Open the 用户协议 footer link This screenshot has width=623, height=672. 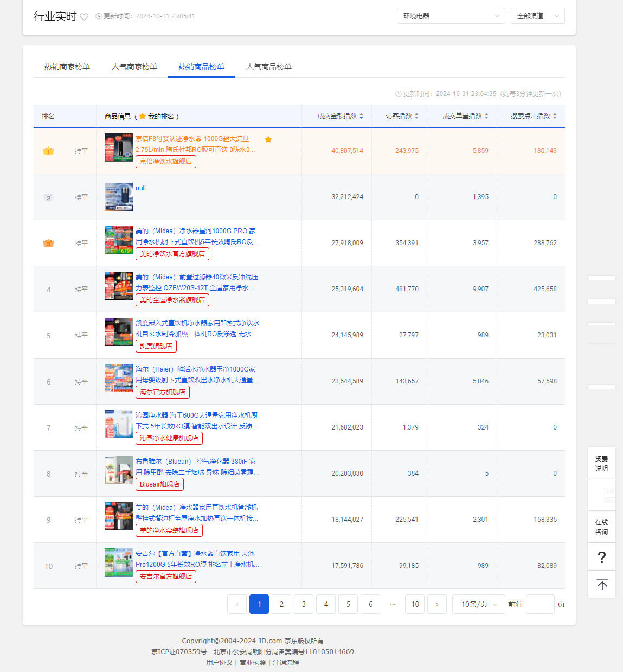(x=219, y=662)
